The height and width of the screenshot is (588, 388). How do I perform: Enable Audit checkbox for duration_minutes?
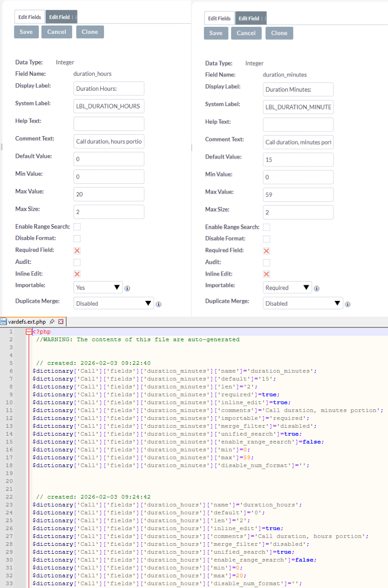click(x=266, y=263)
